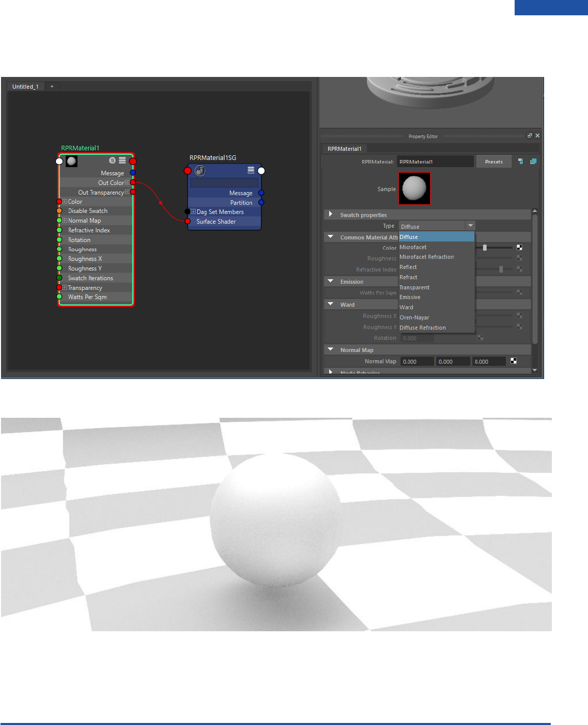Image resolution: width=588 pixels, height=725 pixels.
Task: Collapse the Normal Map section
Action: click(x=331, y=350)
